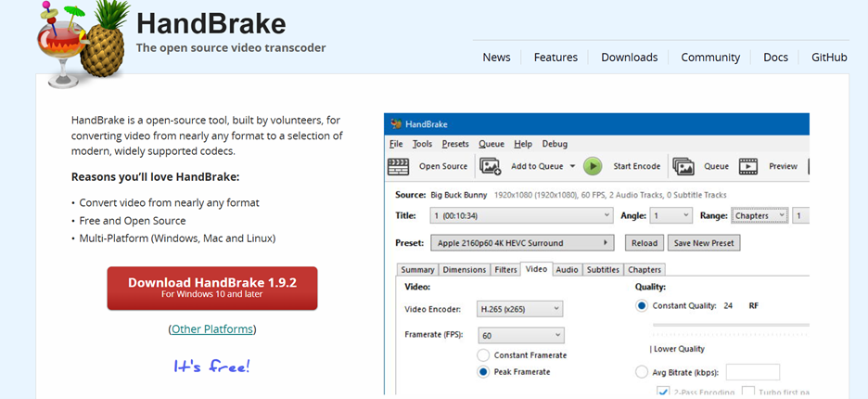Viewport: 868px width, 399px height.
Task: Click the 'It's free!' handwritten text
Action: 212,367
